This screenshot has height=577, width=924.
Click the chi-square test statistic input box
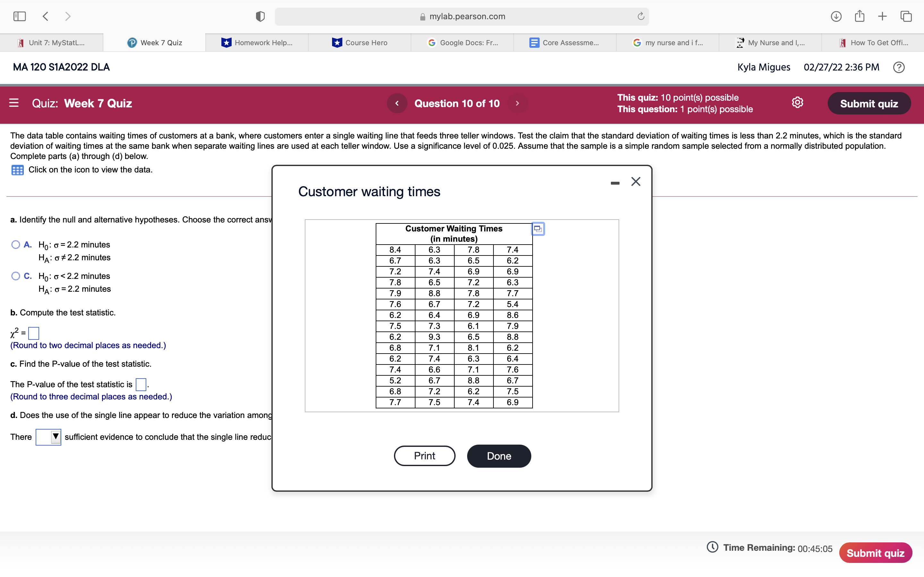click(x=34, y=333)
